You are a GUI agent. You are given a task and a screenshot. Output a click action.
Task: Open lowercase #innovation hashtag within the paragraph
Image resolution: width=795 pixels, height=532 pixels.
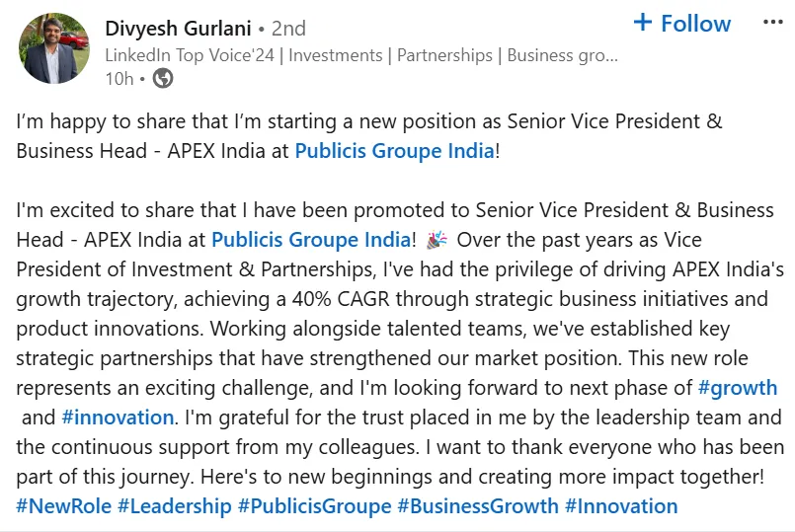(118, 418)
